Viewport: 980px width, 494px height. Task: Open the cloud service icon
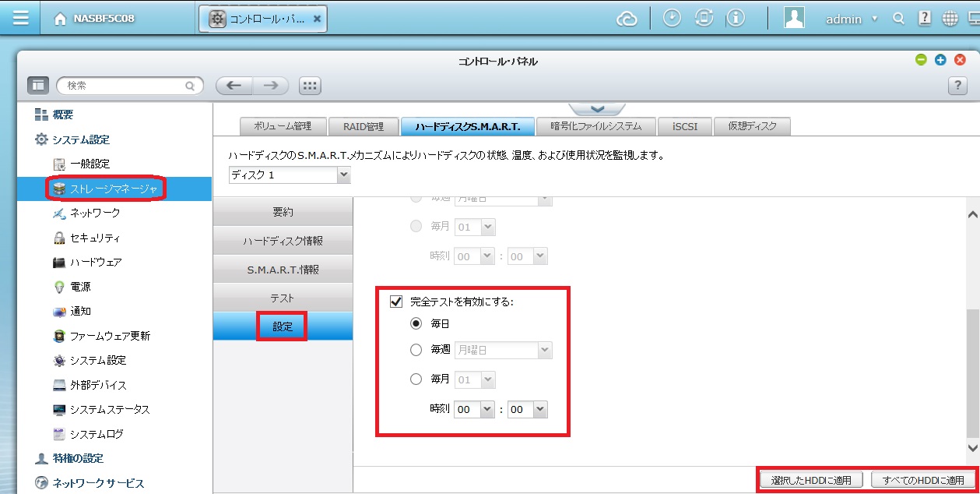point(627,19)
